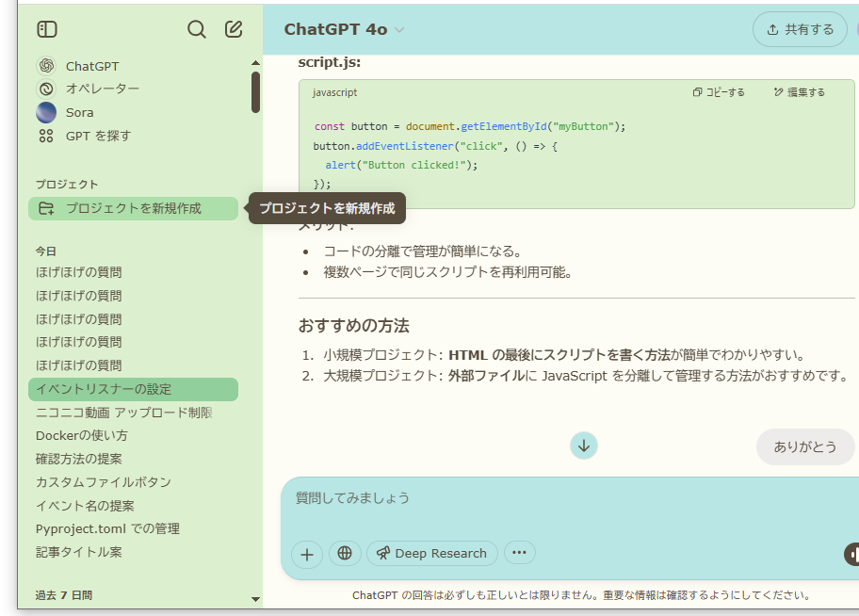This screenshot has width=859, height=616.
Task: Click the 共有する share button
Action: coord(800,29)
